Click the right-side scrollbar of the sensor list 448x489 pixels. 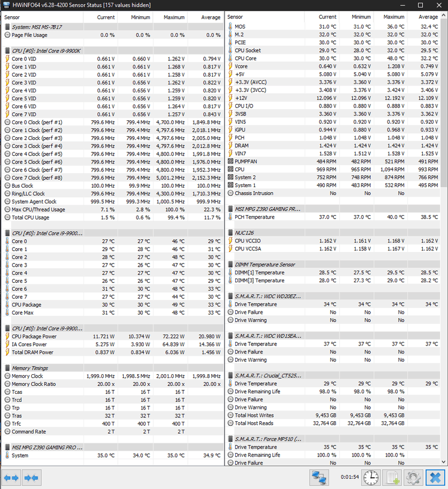point(445,224)
